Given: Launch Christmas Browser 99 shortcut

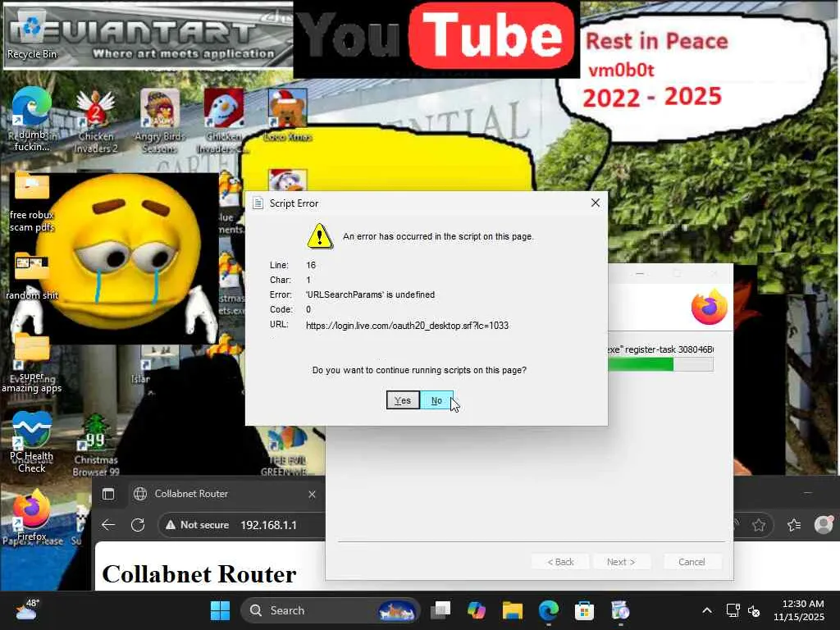Looking at the screenshot, I should point(95,445).
